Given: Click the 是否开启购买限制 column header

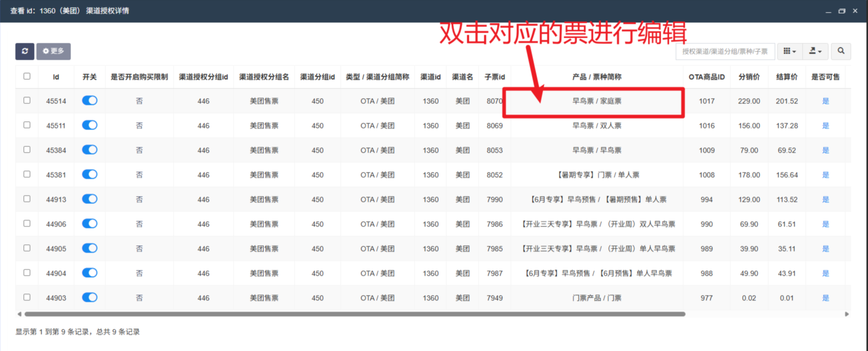Looking at the screenshot, I should (x=139, y=77).
